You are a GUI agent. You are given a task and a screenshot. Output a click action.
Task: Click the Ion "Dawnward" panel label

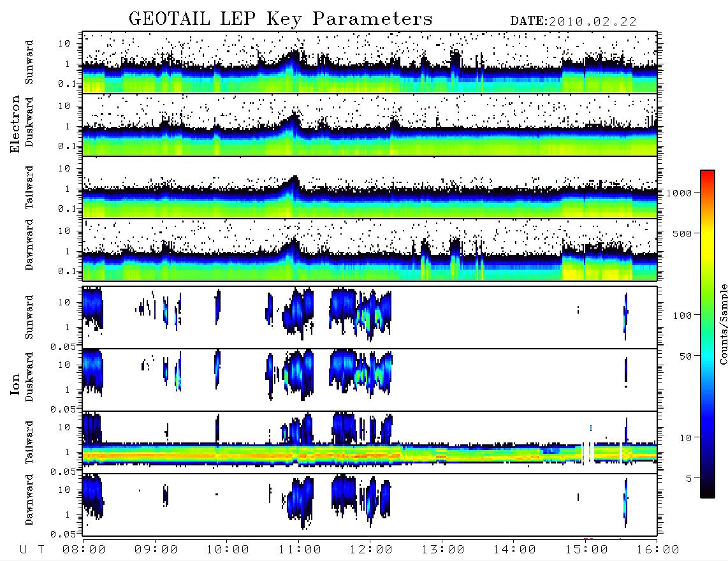29,500
